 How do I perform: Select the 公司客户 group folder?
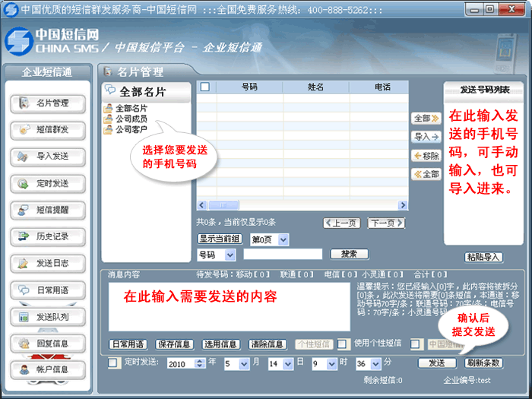point(126,129)
